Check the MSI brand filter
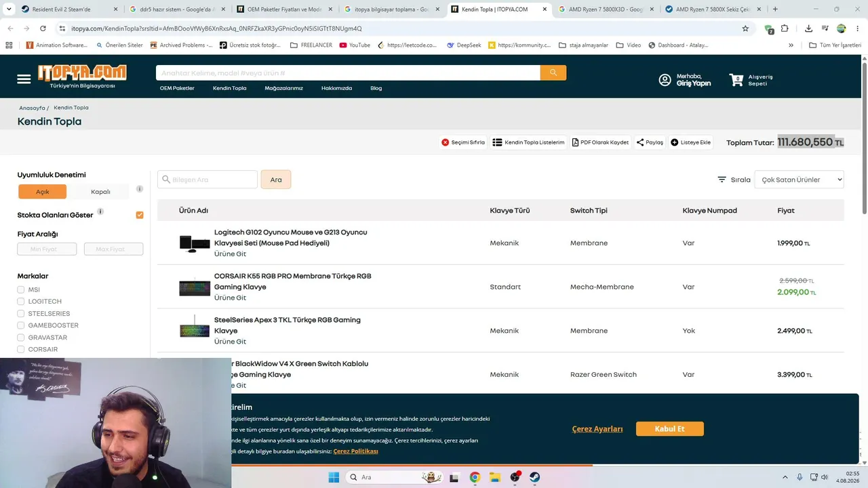 click(x=21, y=290)
